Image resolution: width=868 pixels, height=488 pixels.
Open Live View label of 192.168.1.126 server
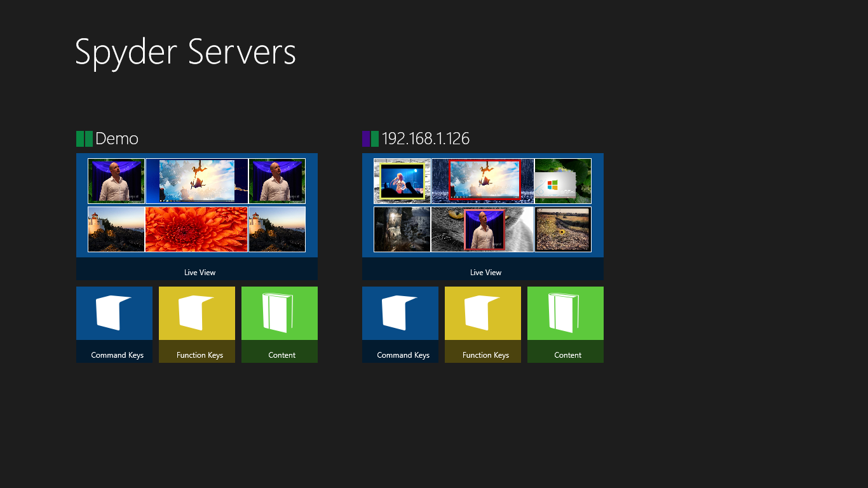pyautogui.click(x=486, y=272)
